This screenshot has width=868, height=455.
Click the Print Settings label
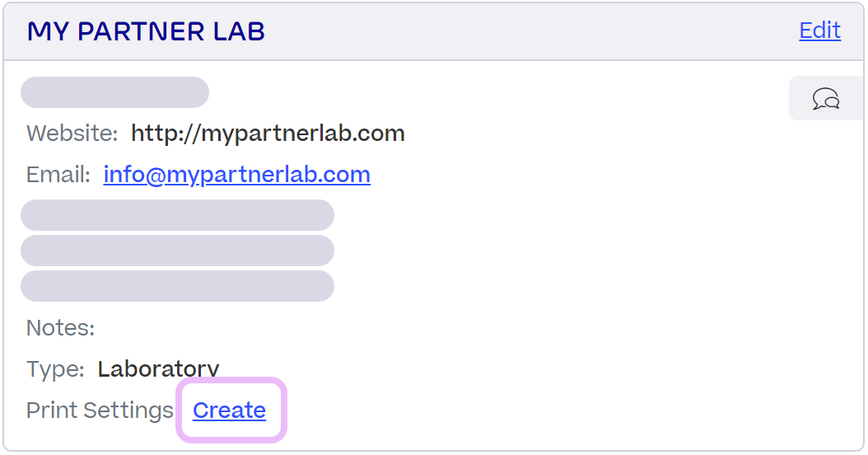100,410
